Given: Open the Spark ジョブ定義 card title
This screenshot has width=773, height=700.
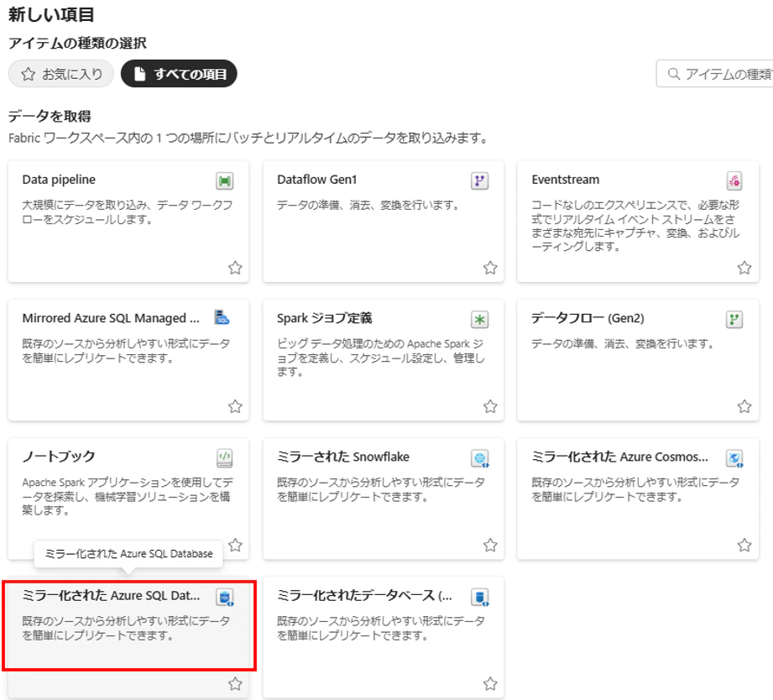Looking at the screenshot, I should 324,318.
